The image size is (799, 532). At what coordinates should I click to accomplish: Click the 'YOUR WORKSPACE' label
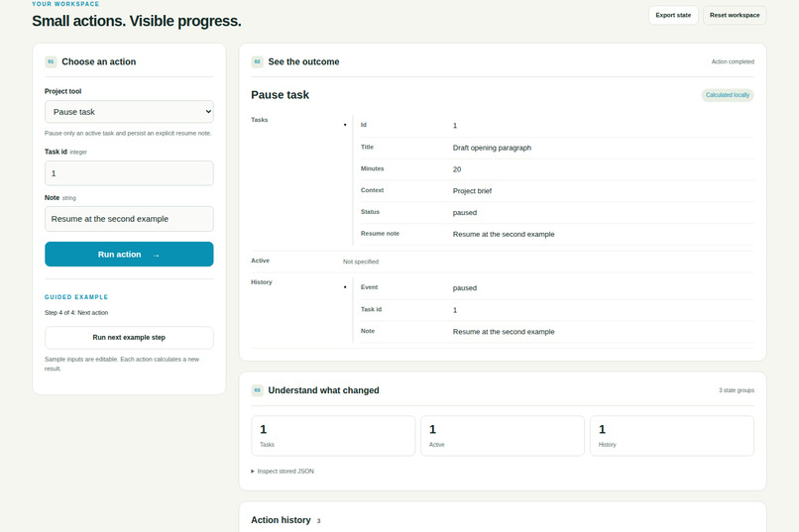[65, 4]
